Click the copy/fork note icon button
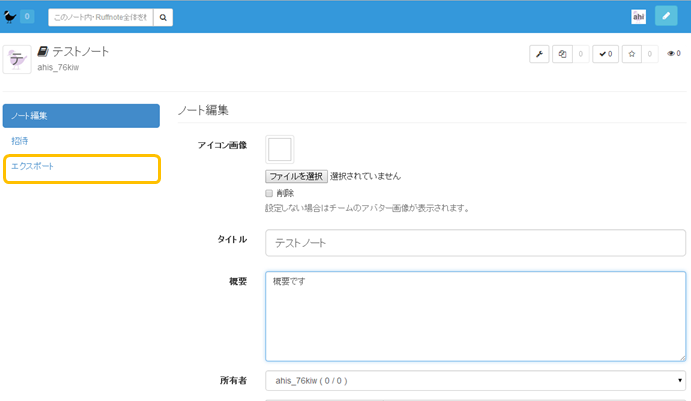The height and width of the screenshot is (401, 691). [x=562, y=54]
